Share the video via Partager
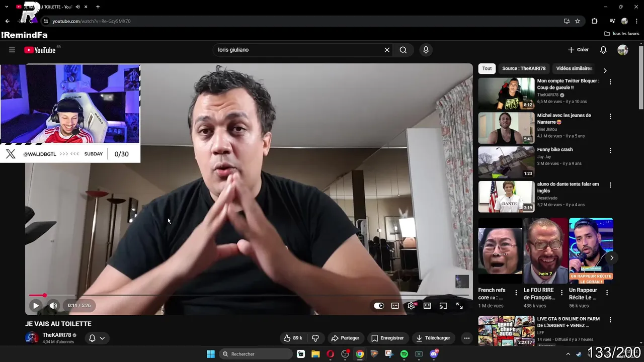The width and height of the screenshot is (644, 362). pos(345,338)
